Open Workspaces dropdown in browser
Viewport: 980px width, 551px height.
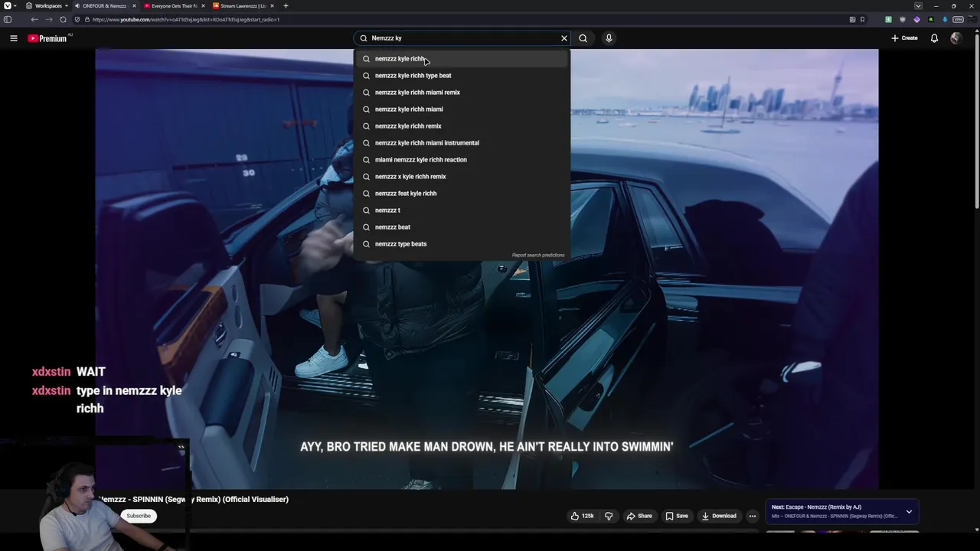coord(47,6)
